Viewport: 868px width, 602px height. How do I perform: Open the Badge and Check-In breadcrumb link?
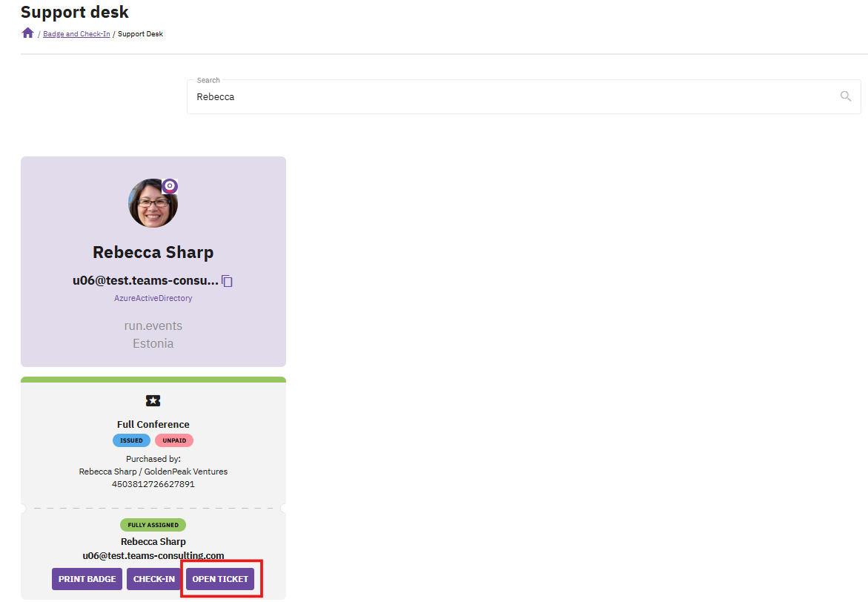click(x=76, y=34)
